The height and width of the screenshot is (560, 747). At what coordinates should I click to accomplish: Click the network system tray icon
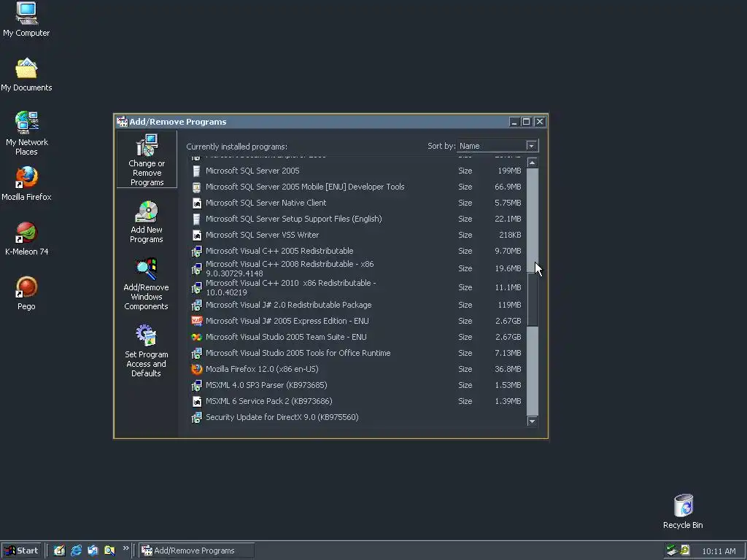(672, 551)
